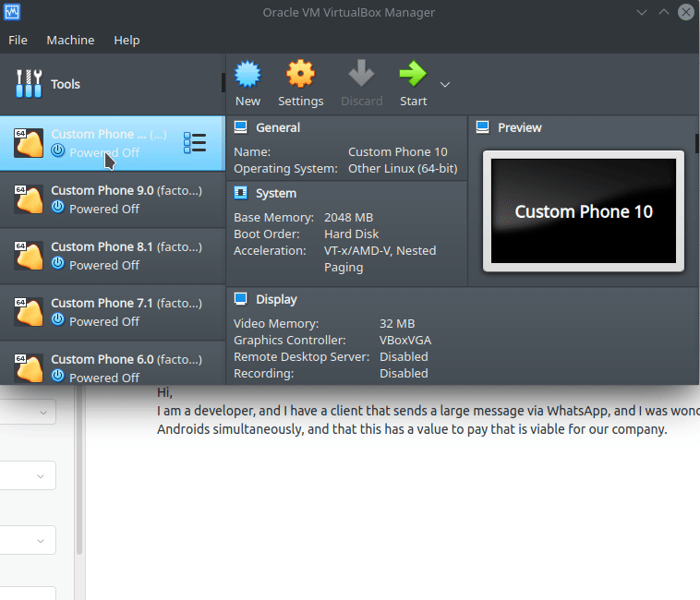Select the Custom Phone 6.0 VM icon
700x600 pixels.
(x=29, y=368)
